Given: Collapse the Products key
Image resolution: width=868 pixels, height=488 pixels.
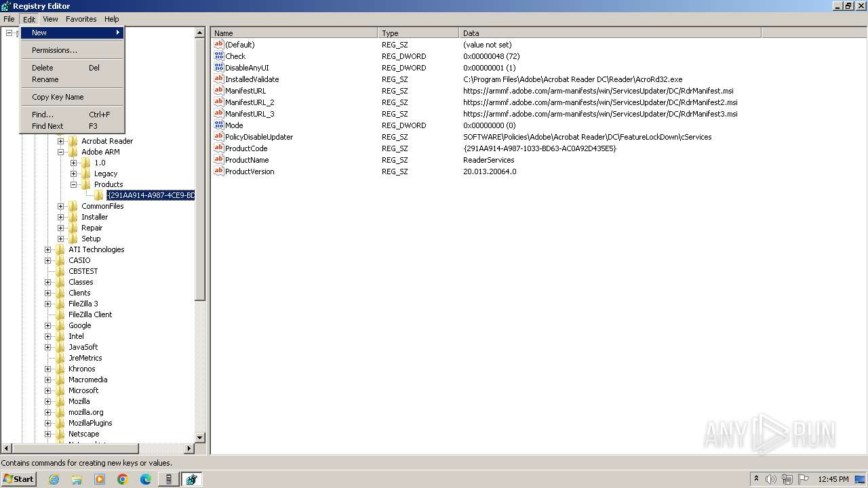Looking at the screenshot, I should [x=73, y=184].
